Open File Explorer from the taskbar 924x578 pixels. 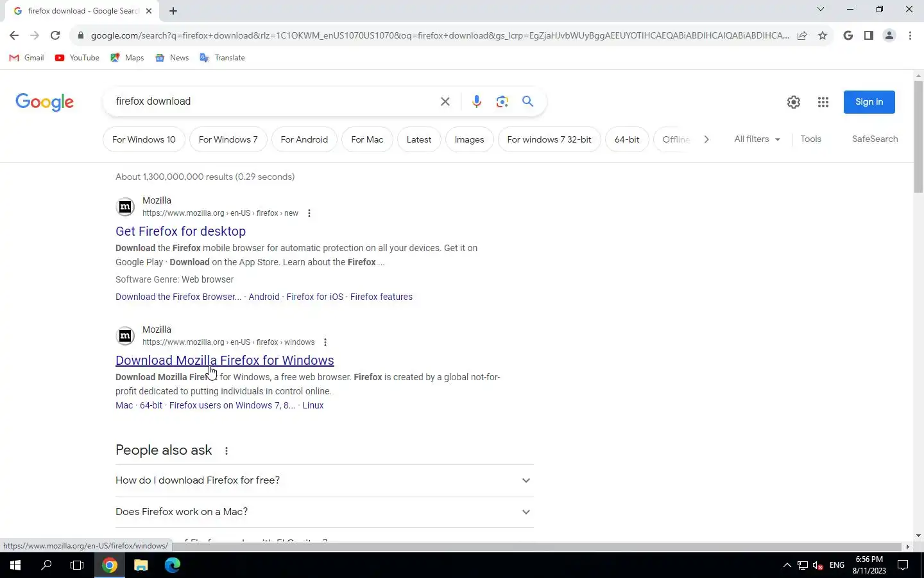141,565
